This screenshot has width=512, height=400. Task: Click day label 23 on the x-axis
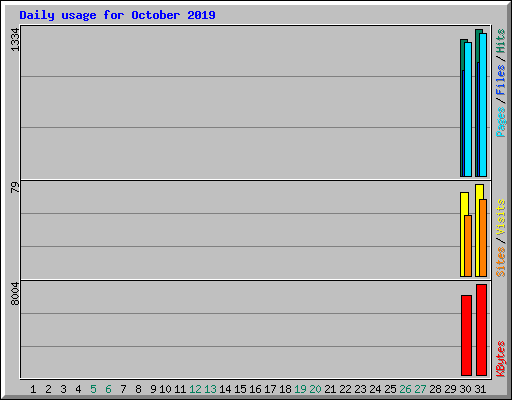360,389
